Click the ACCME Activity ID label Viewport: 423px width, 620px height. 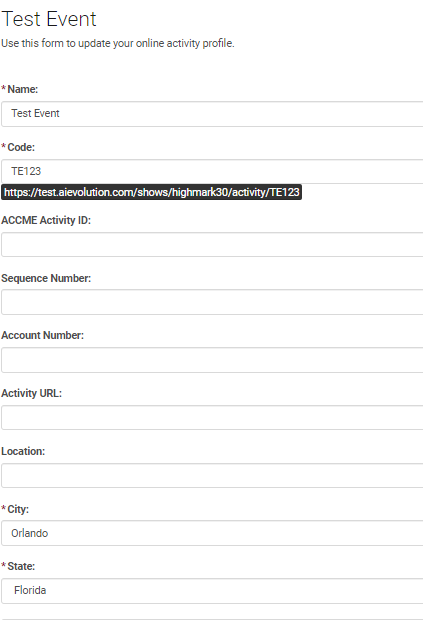[46, 220]
